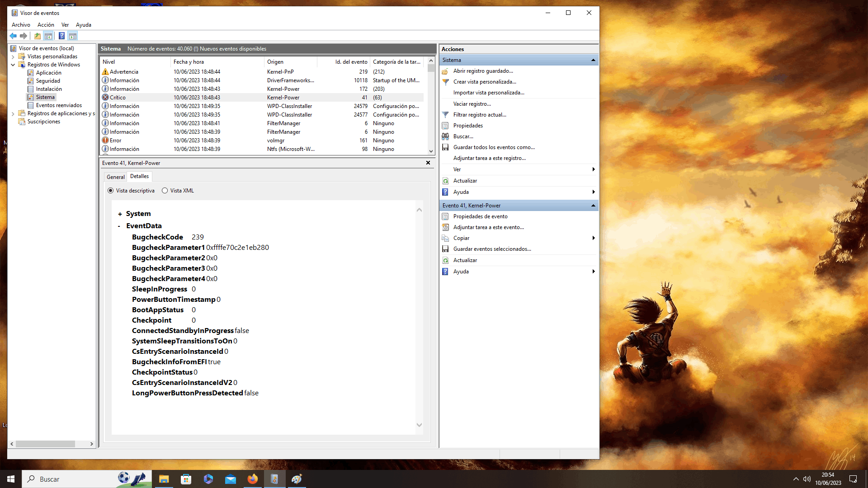This screenshot has height=488, width=868.
Task: Open the Archivo menu
Action: (x=21, y=25)
